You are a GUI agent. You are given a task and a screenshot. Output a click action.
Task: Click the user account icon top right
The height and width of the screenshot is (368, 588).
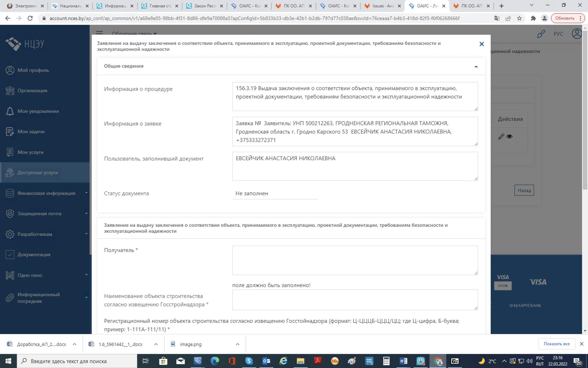point(577,34)
